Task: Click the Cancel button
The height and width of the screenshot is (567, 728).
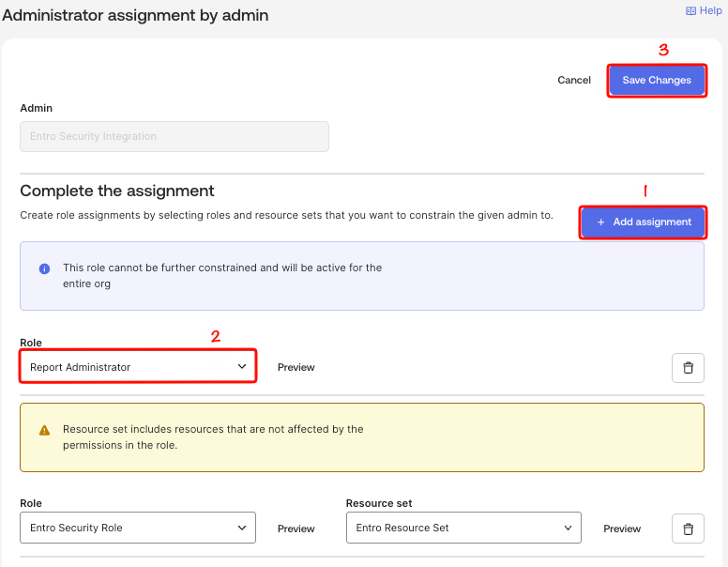Action: [574, 80]
